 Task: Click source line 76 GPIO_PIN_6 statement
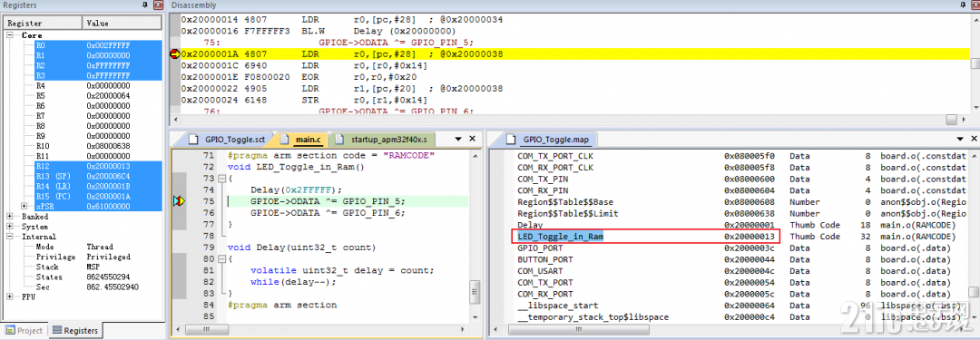click(x=328, y=212)
